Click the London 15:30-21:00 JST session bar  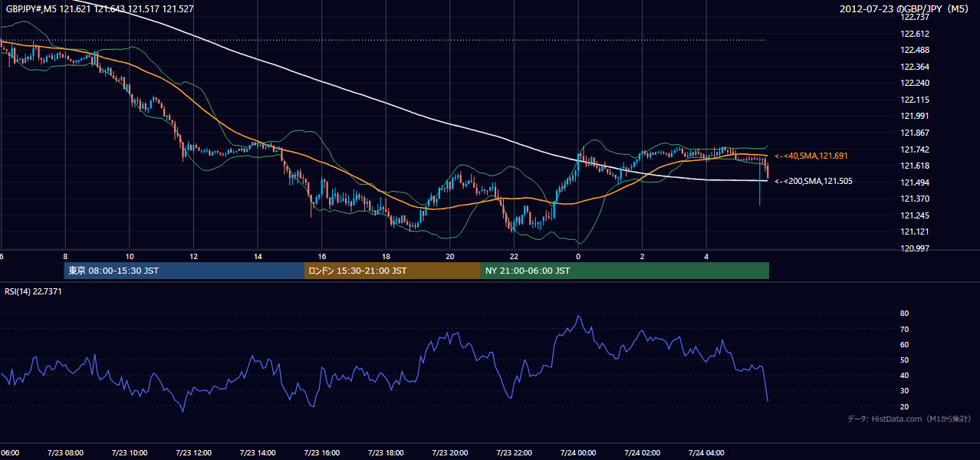(393, 271)
